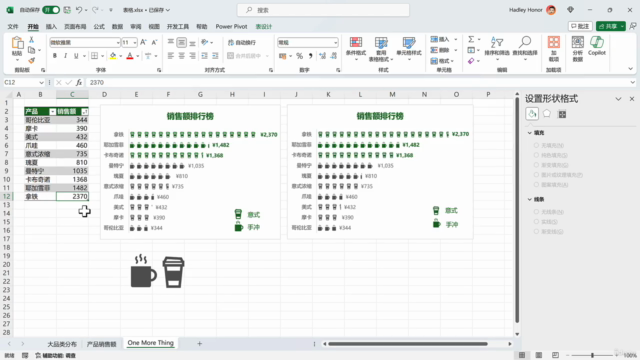Screen dimensions: 640x360
Task: Click the horizontal scrollbar thumb
Action: pyautogui.click(x=408, y=344)
